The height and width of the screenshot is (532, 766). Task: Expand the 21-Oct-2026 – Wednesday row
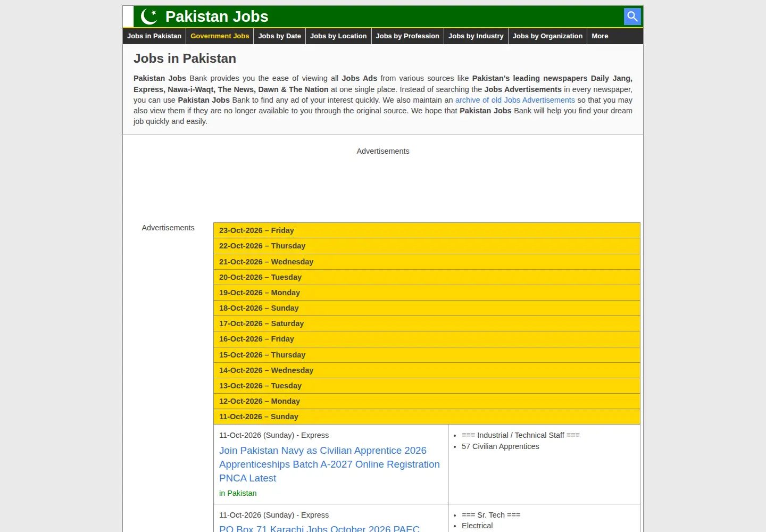(427, 262)
